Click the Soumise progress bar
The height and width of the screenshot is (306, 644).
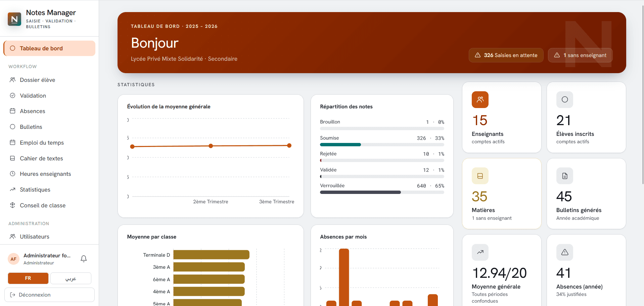point(382,145)
